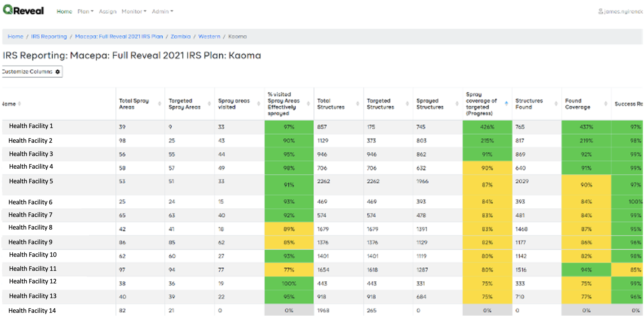The width and height of the screenshot is (644, 317).
Task: Sort by Sprayed Structures column arrow
Action: click(457, 104)
